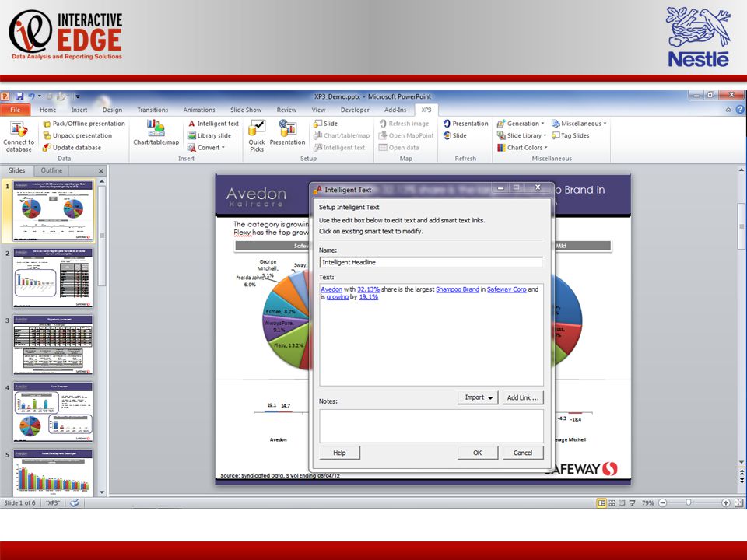Screen dimensions: 747x560
Task: Open Animations ribbon tab
Action: (199, 110)
